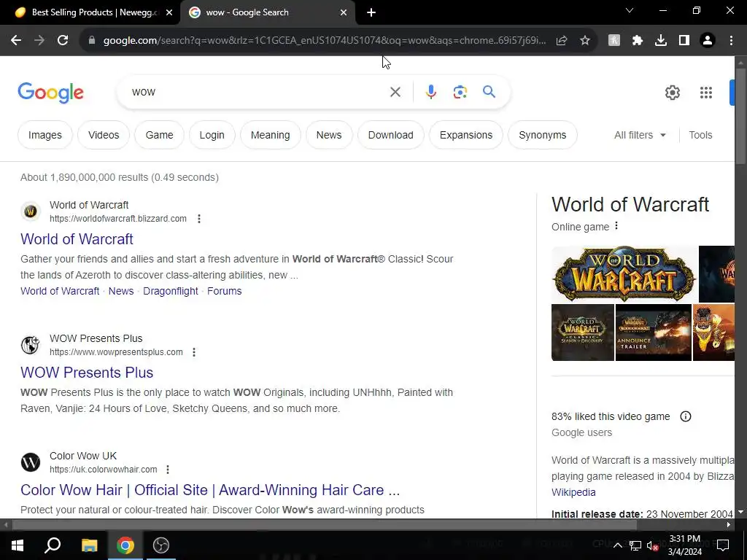Viewport: 747px width, 560px height.
Task: Open more options for colorwowhair.com result
Action: coord(168,470)
